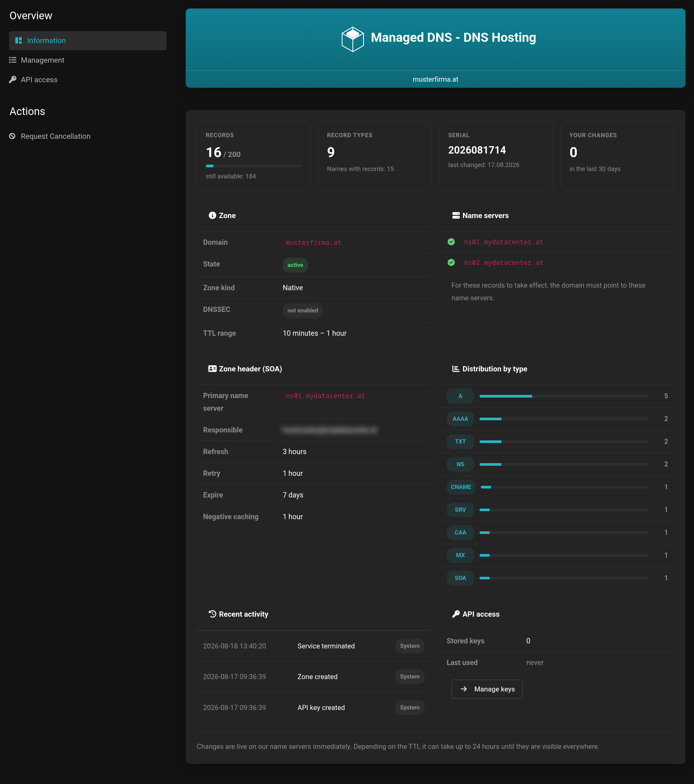Click the Distribution by type chart icon
The height and width of the screenshot is (784, 694).
coord(456,369)
